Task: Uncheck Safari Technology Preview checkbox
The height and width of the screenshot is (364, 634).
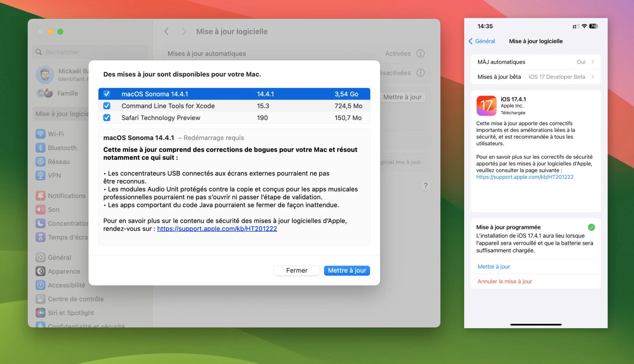Action: coord(107,118)
